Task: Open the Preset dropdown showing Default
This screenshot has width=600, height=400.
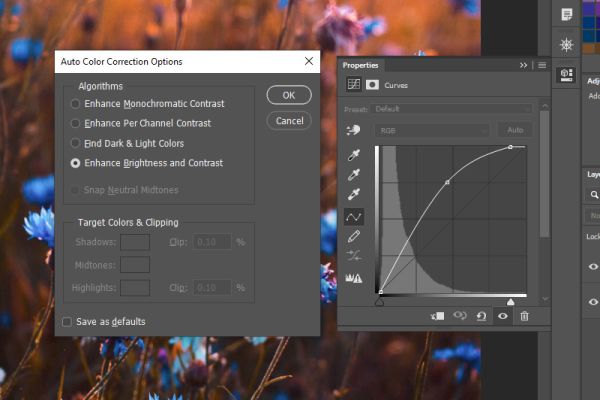Action: point(454,109)
